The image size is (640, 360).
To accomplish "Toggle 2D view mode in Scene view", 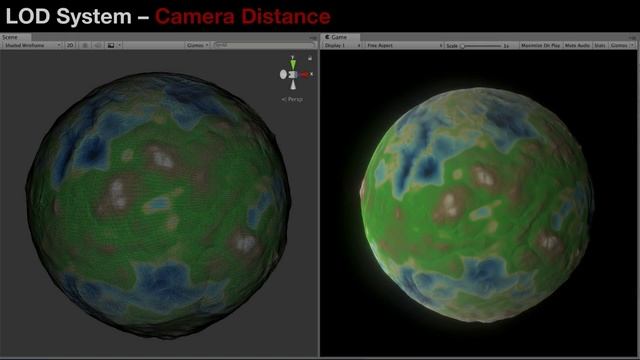I will 70,45.
